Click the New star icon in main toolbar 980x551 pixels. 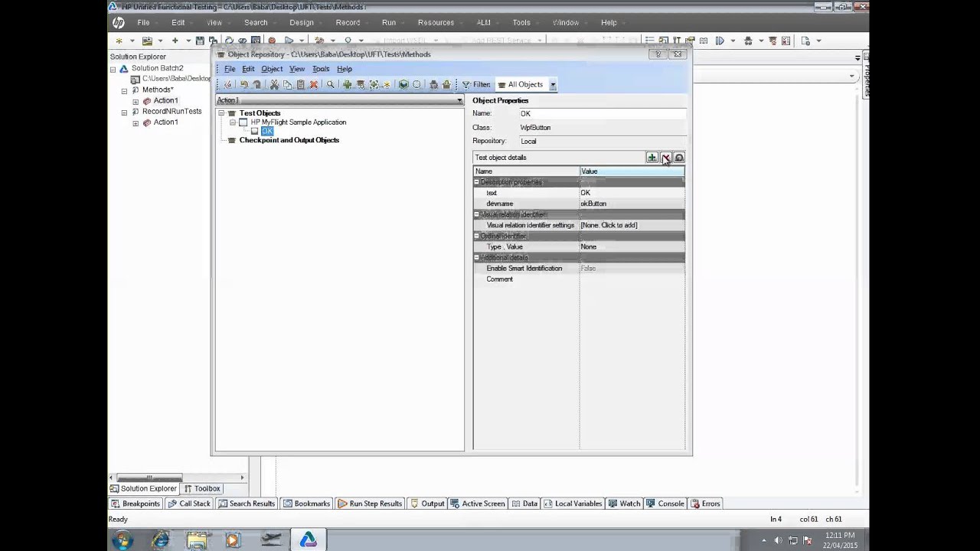pyautogui.click(x=119, y=41)
